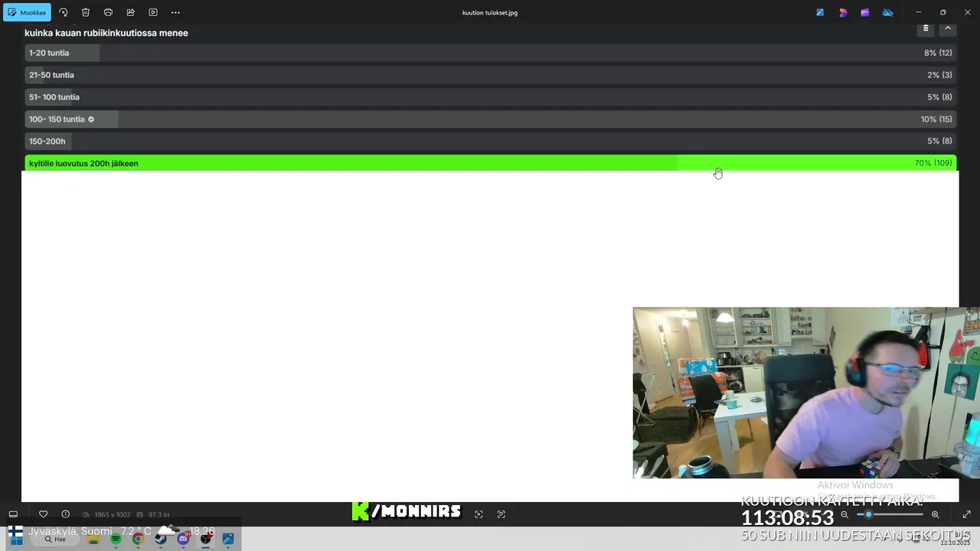Select the 51- 100 tuntia poll row
This screenshot has height=551, width=980.
click(x=490, y=97)
